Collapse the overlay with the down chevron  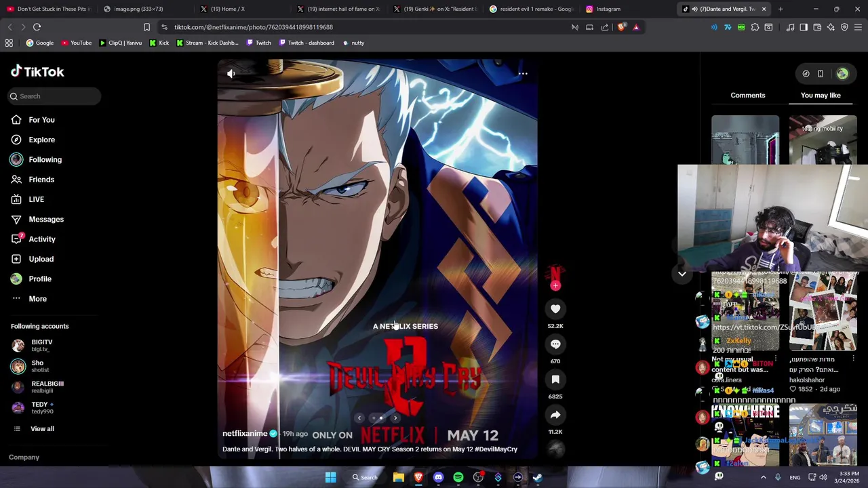(x=682, y=274)
